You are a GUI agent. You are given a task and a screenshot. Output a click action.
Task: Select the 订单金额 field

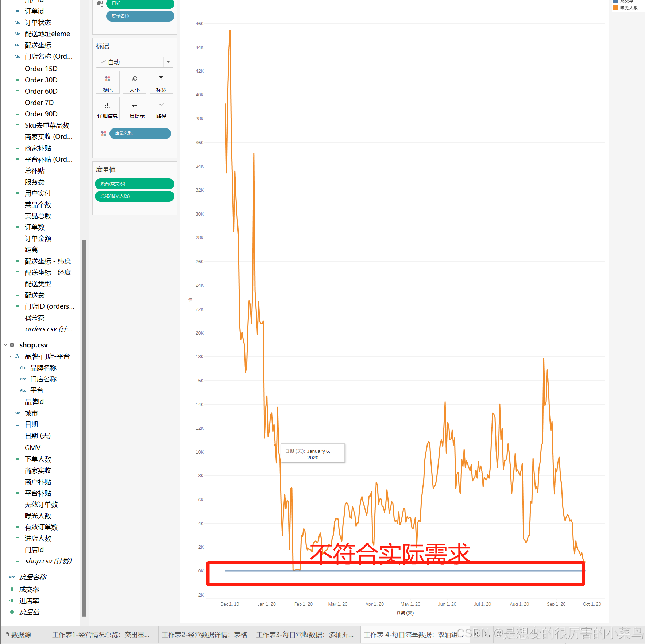38,239
